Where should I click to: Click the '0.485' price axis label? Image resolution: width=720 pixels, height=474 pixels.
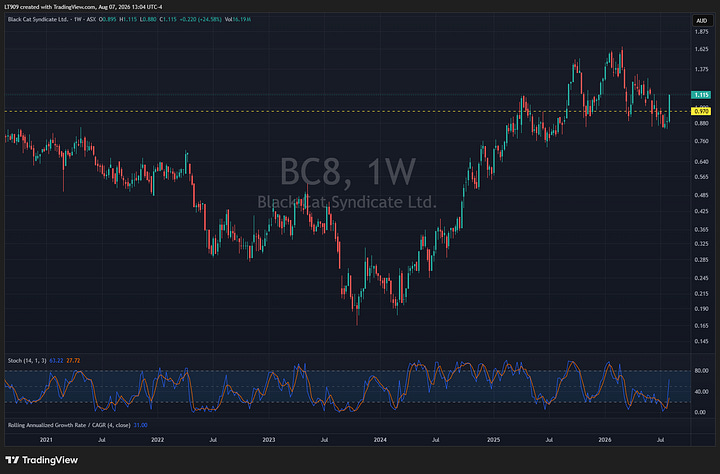click(x=701, y=195)
